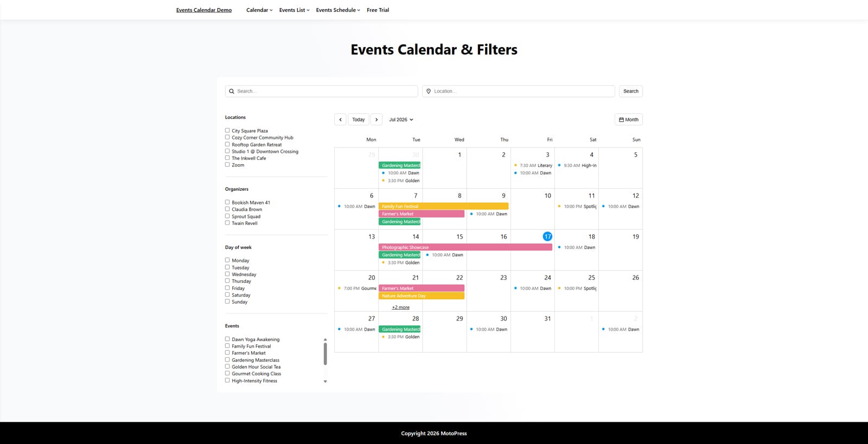The image size is (868, 444).
Task: Click into the Search text field
Action: pos(322,91)
